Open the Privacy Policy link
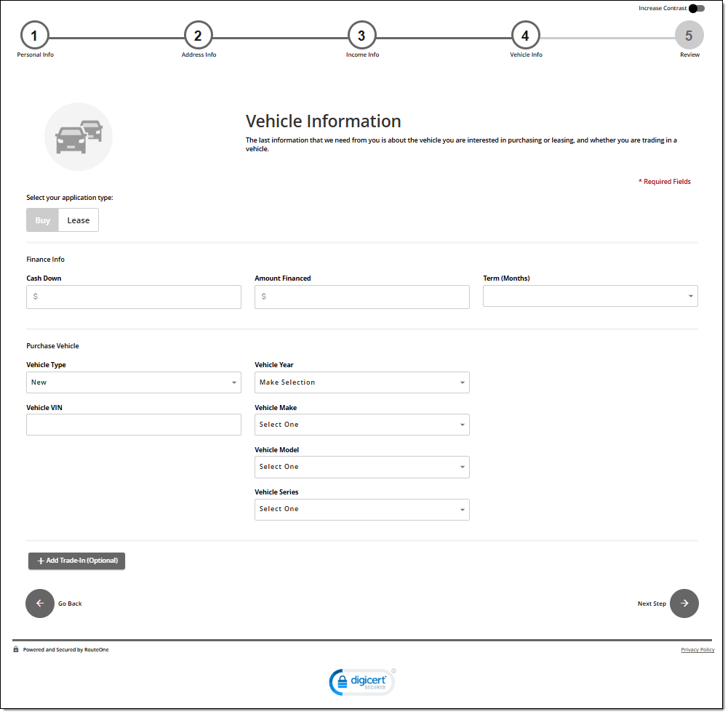This screenshot has height=714, width=728. pos(697,650)
